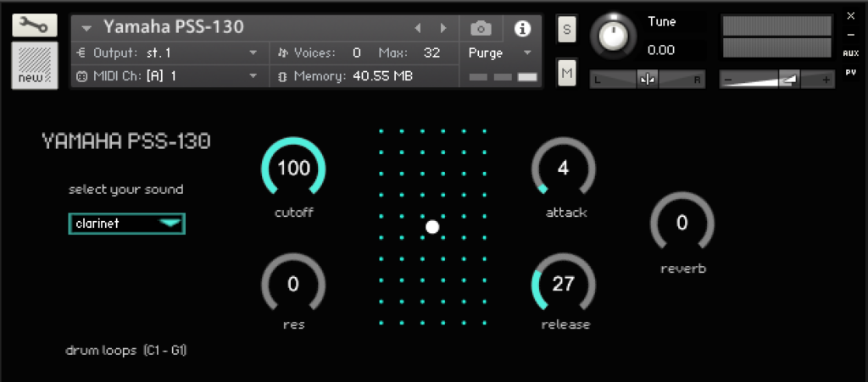Go to the previous instrument preset arrow
868x382 pixels.
[418, 28]
